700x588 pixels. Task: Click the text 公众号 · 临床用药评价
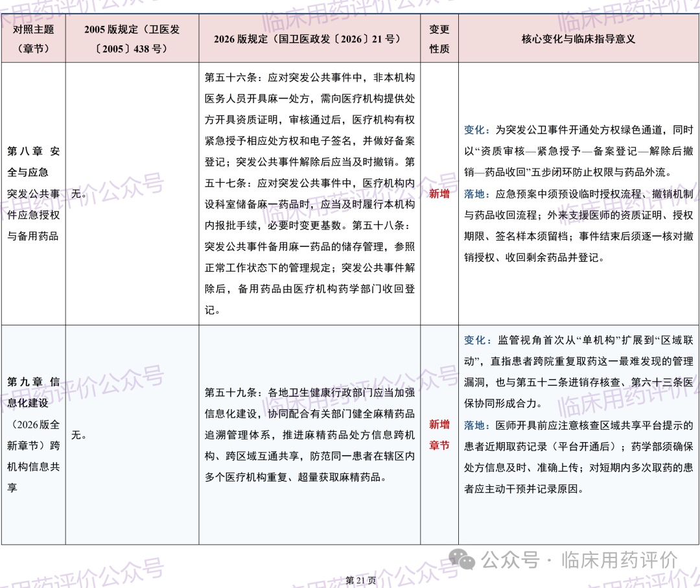(579, 560)
